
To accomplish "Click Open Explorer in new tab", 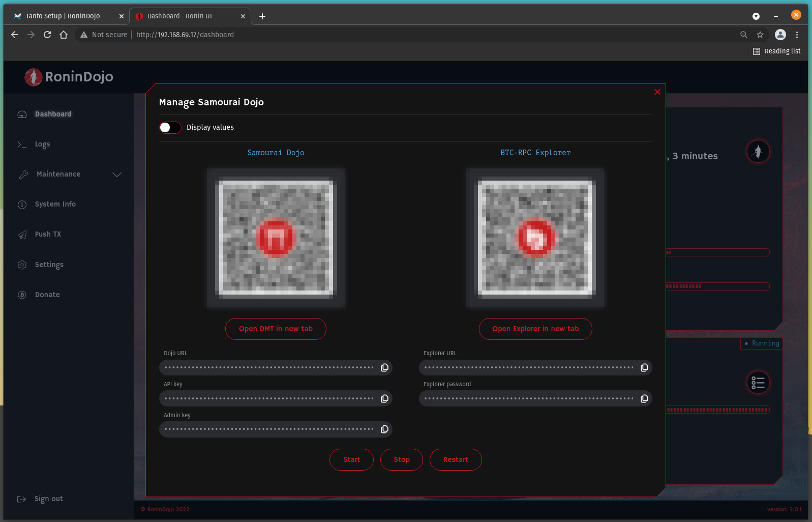I will (x=535, y=329).
